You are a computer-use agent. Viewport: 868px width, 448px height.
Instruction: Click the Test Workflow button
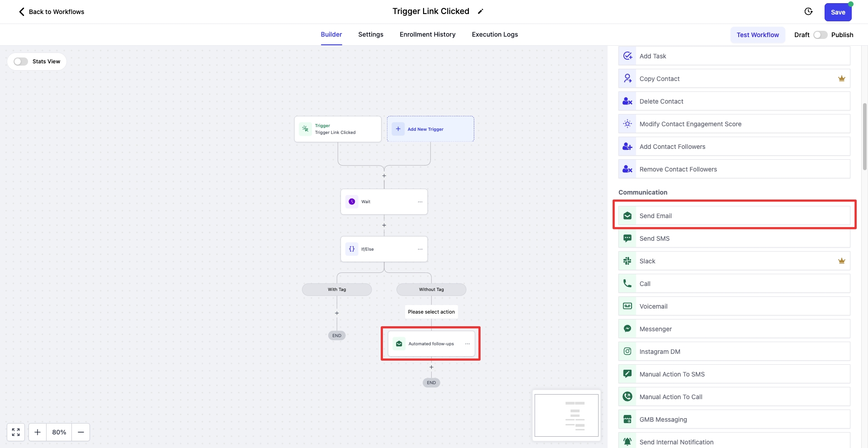pyautogui.click(x=758, y=35)
